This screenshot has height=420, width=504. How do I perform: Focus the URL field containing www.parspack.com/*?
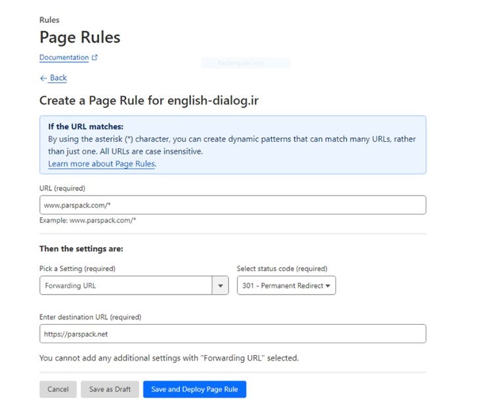232,205
